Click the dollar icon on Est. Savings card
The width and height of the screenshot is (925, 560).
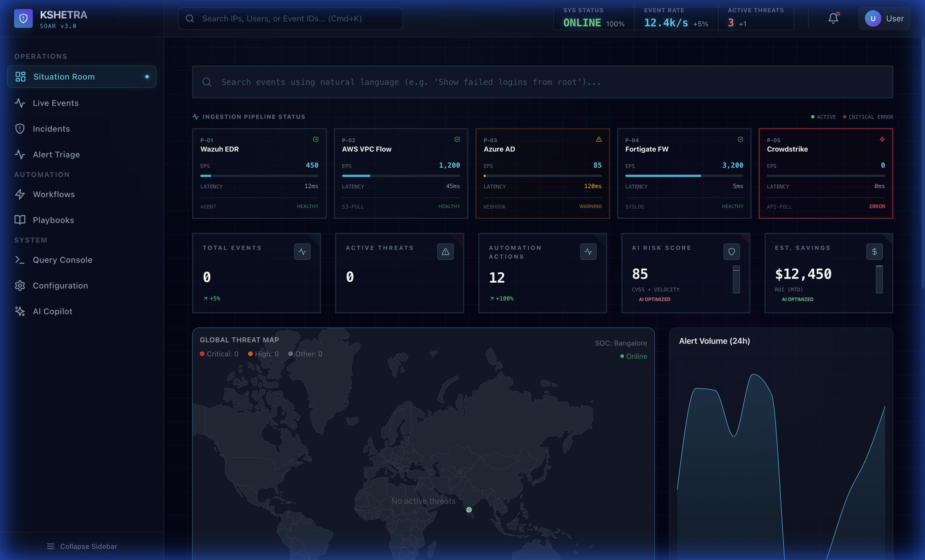pyautogui.click(x=875, y=252)
